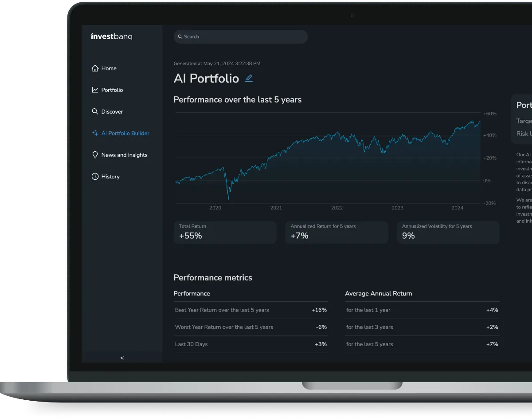This screenshot has width=532, height=418.
Task: Edit AI Portfolio name pencil icon
Action: [249, 79]
